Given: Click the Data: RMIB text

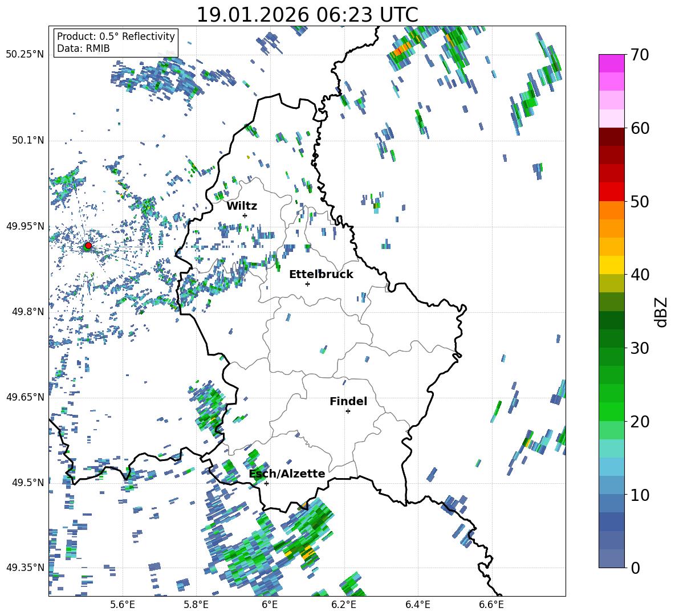Looking at the screenshot, I should pyautogui.click(x=83, y=48).
